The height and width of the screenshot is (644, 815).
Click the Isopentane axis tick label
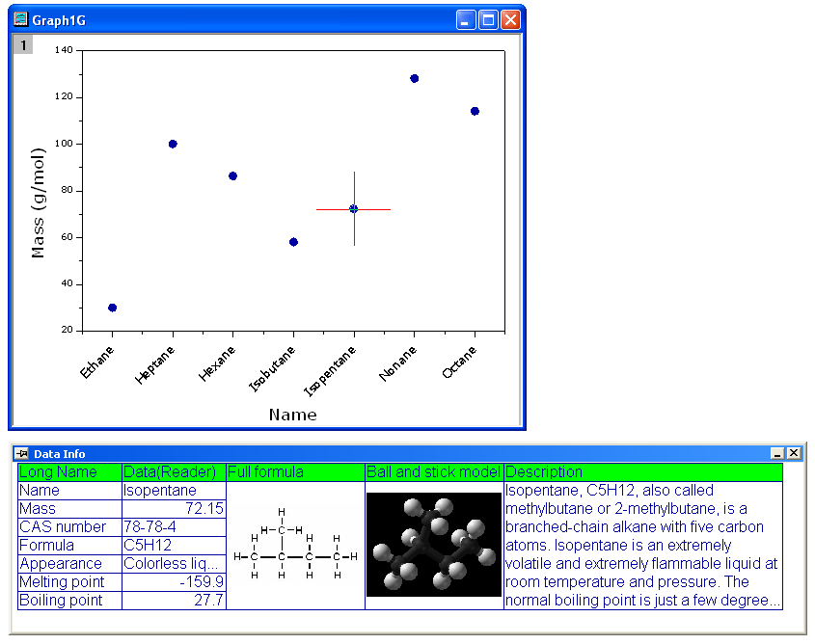pos(330,371)
